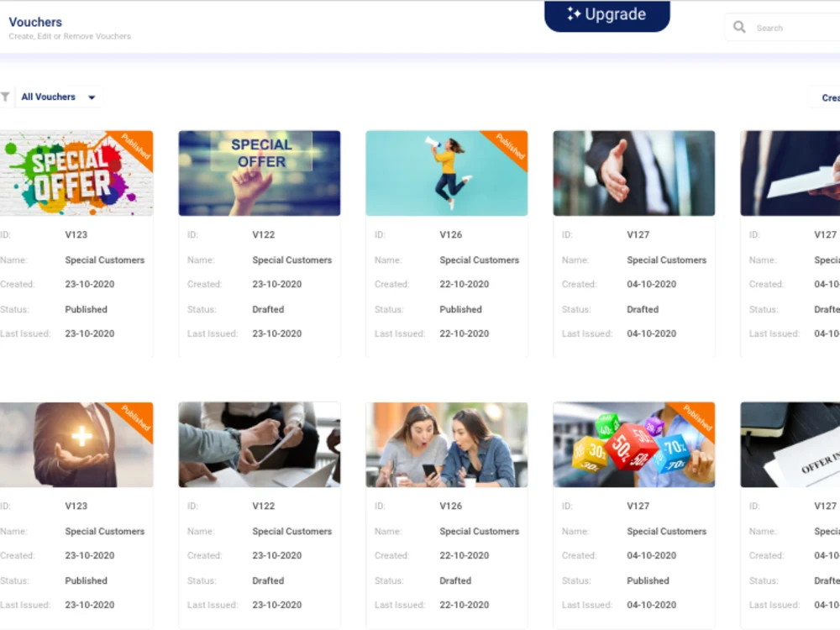Screen dimensions: 840x630
Task: Click 'Special Customers' name on meeting hands card
Action: [292, 532]
